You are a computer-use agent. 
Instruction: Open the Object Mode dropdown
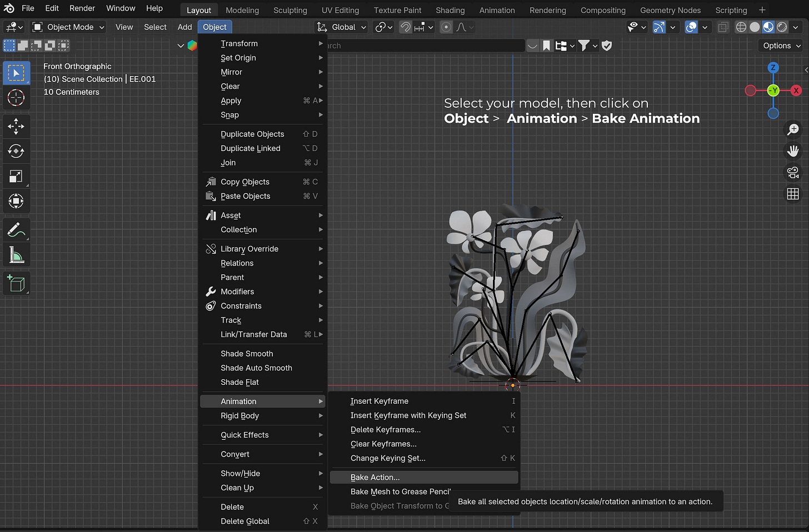pos(68,27)
